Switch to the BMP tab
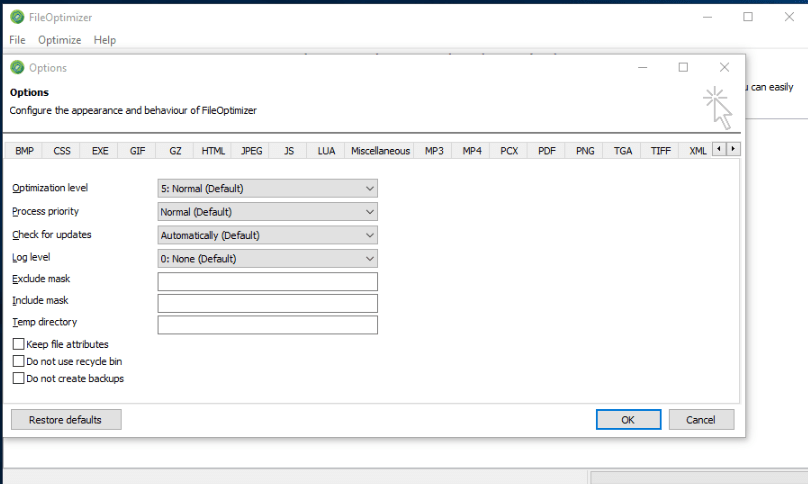808x484 pixels. click(24, 151)
